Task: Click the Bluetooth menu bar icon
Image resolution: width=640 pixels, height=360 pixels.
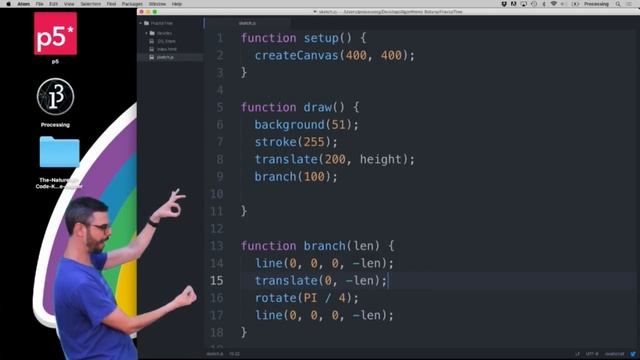Action: click(x=544, y=4)
